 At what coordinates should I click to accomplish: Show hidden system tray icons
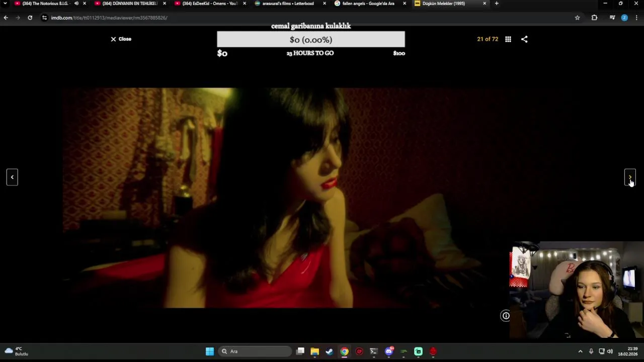tap(580, 351)
